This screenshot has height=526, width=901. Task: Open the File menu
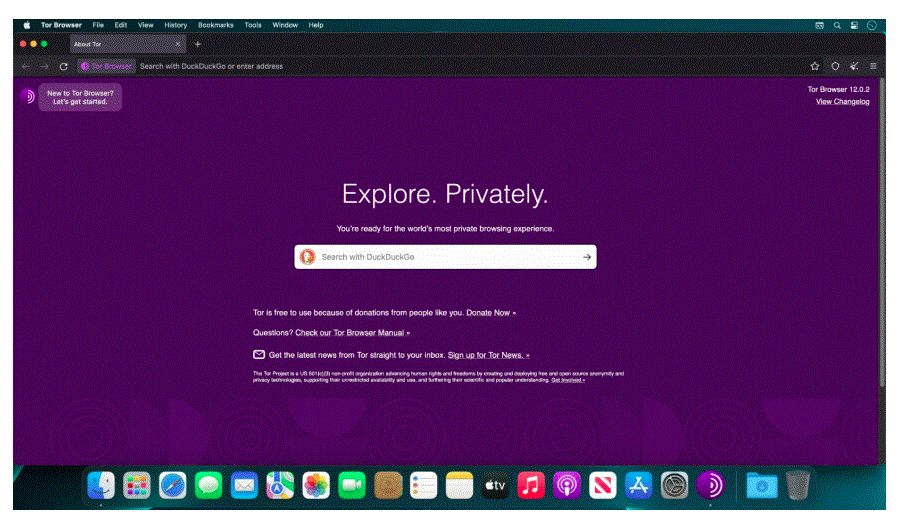(98, 25)
